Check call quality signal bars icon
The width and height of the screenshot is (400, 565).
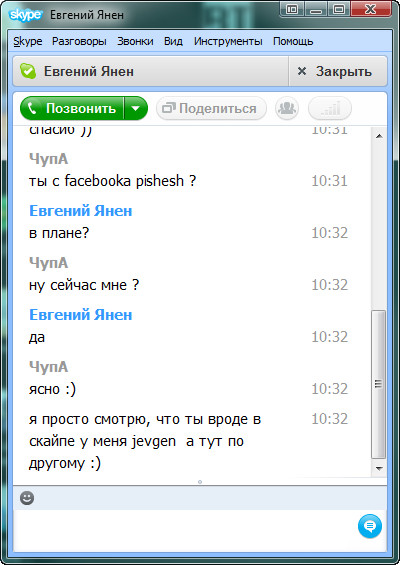point(330,108)
